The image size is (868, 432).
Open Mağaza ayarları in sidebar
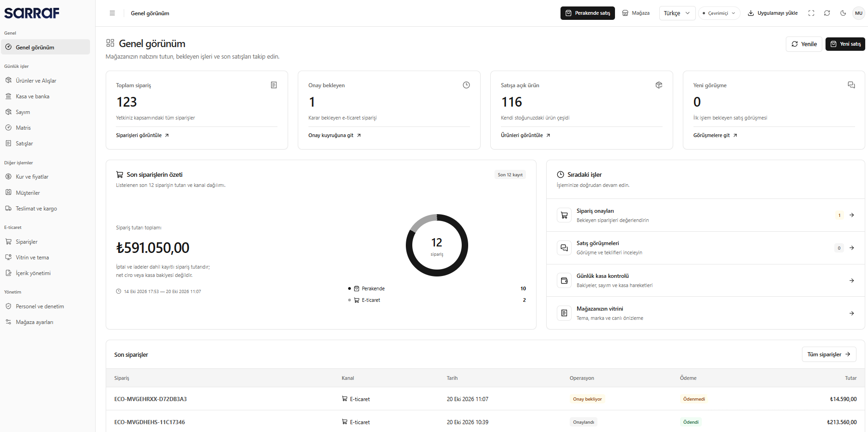coord(46,322)
